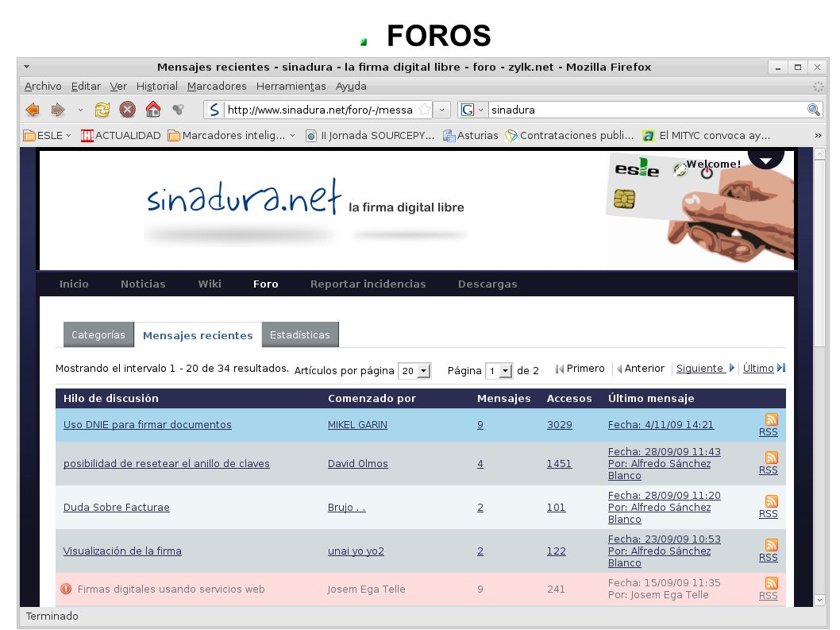Viewport: 840px width, 630px height.
Task: Open the ACTUALIDAD bookmark
Action: pyautogui.click(x=121, y=136)
